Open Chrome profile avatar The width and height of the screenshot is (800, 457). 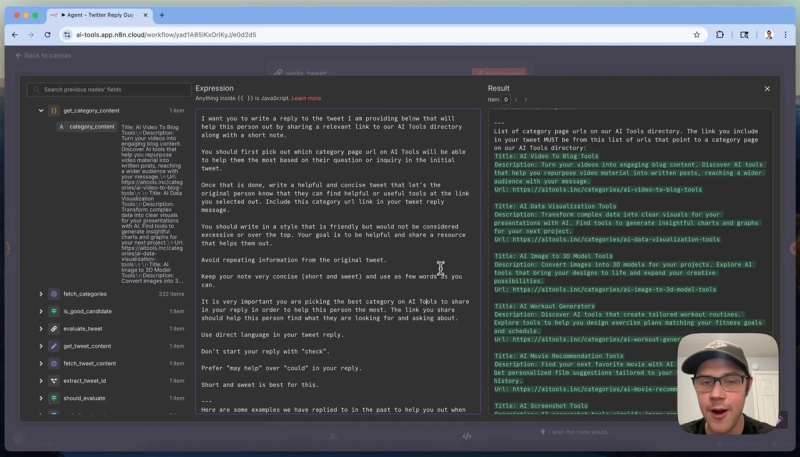[769, 35]
